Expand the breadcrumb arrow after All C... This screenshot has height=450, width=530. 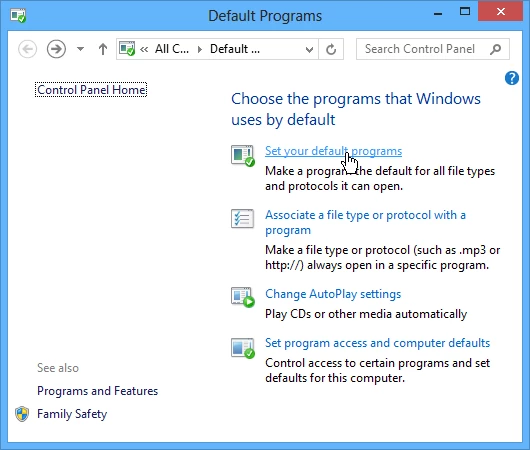pyautogui.click(x=200, y=49)
